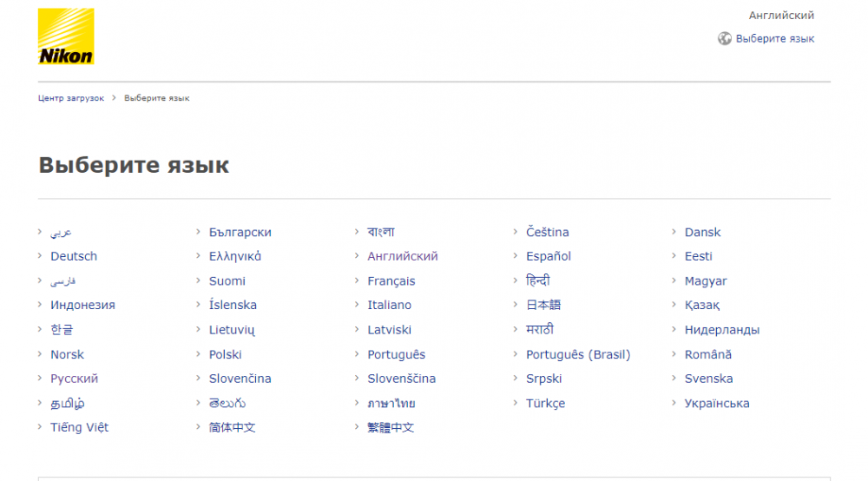Image resolution: width=868 pixels, height=481 pixels.
Task: Select Английский in the language list
Action: (x=403, y=256)
